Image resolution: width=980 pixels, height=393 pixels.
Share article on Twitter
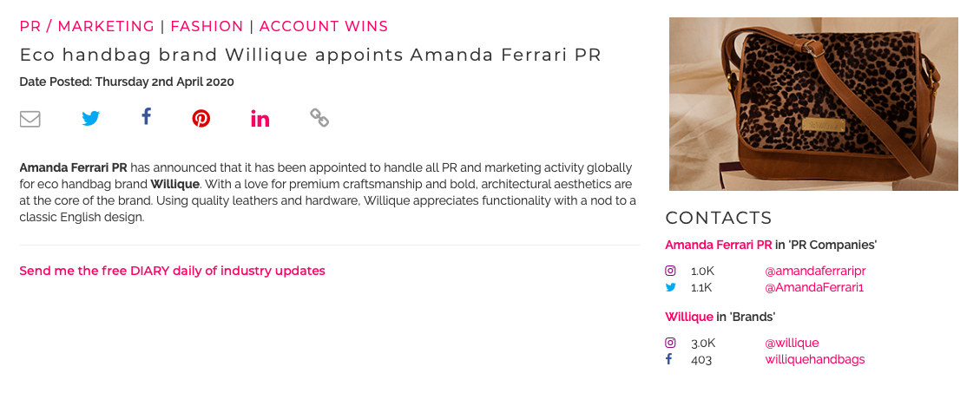click(90, 118)
